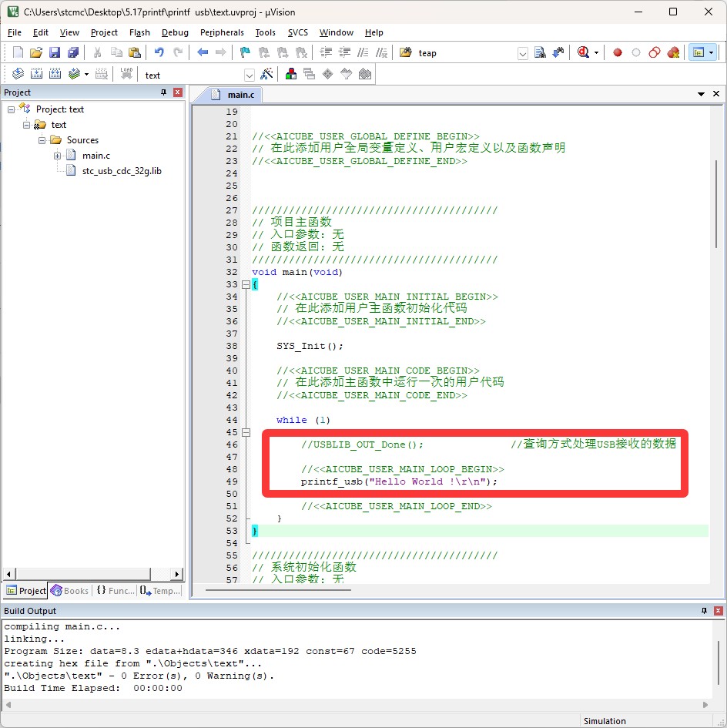
Task: Click the Navigate Backwards blue arrow
Action: (x=203, y=52)
